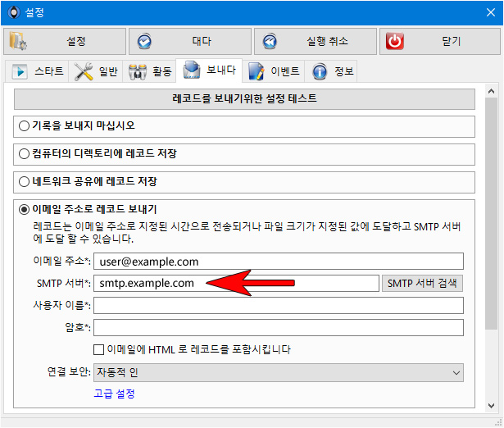Select 컴퓨터의 디렉토리에 레코드 저장 option
This screenshot has height=428, width=504.
(x=24, y=153)
